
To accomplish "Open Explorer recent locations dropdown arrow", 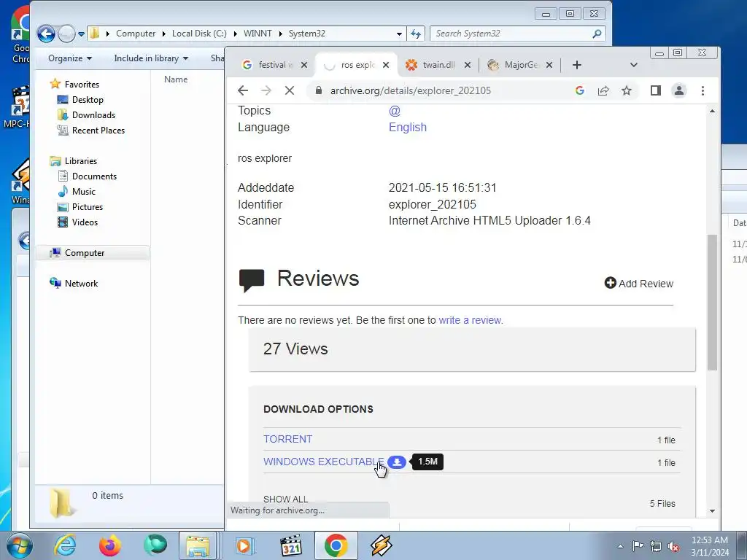I will point(81,34).
